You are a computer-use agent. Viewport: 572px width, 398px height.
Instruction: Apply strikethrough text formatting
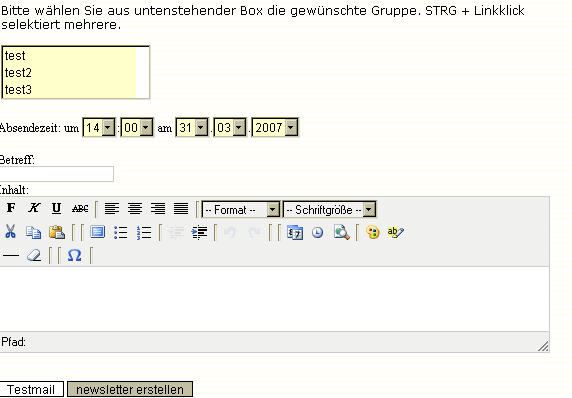coord(80,208)
